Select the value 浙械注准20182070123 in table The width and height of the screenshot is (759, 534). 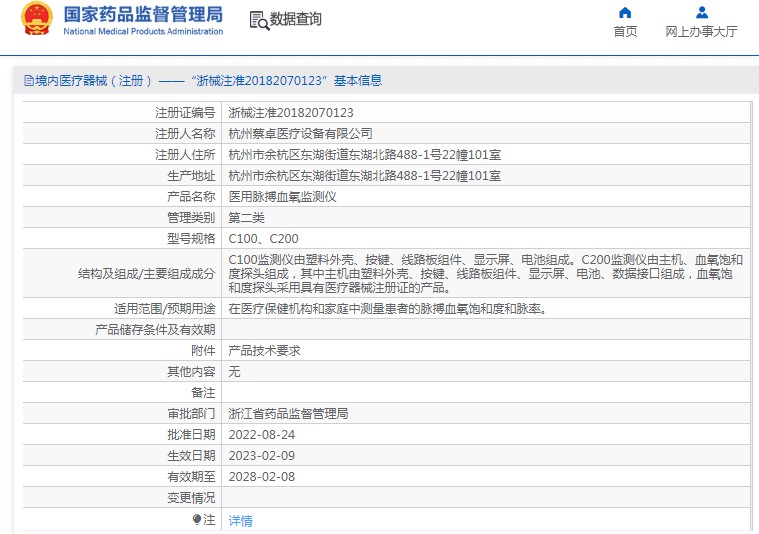point(291,113)
